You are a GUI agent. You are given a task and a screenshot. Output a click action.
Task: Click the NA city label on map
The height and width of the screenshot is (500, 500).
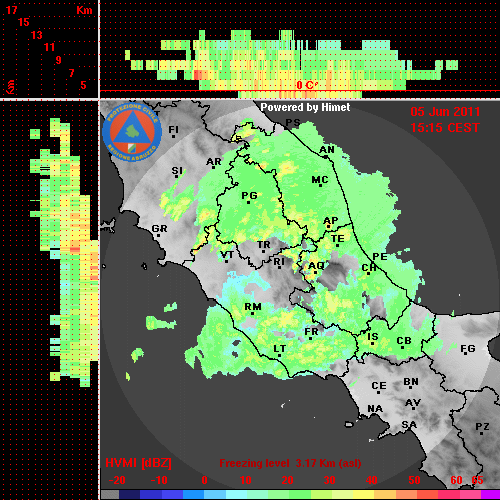click(375, 409)
